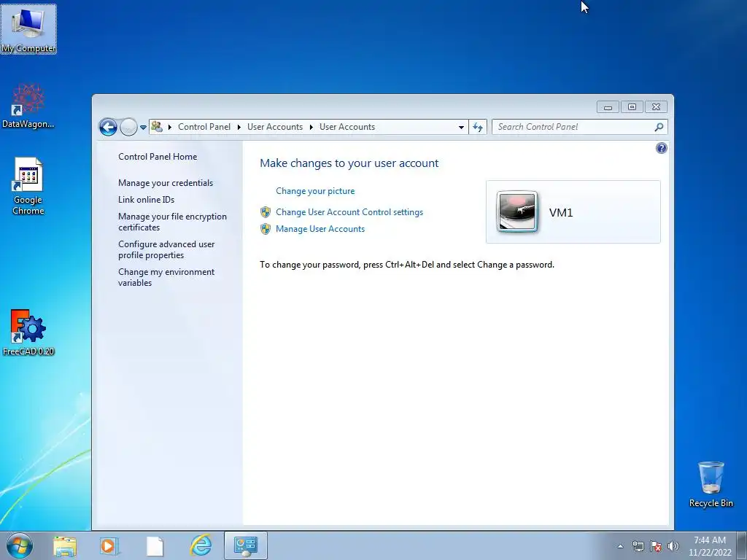The image size is (747, 560).
Task: Click the User Accounts icon in address bar
Action: click(156, 127)
